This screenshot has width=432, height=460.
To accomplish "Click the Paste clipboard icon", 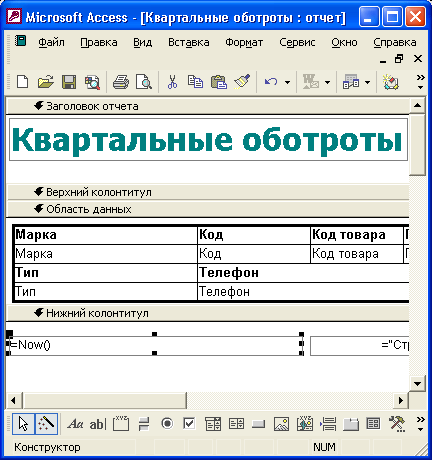I will point(219,82).
